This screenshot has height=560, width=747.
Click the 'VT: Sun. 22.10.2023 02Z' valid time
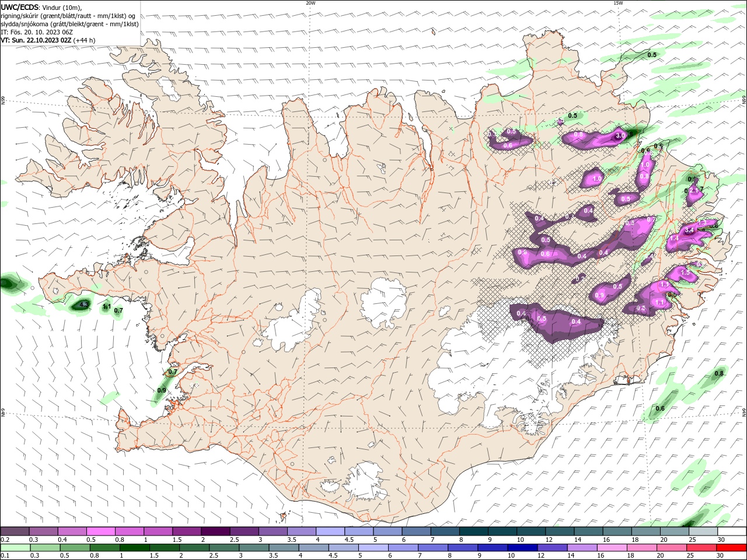click(x=36, y=40)
